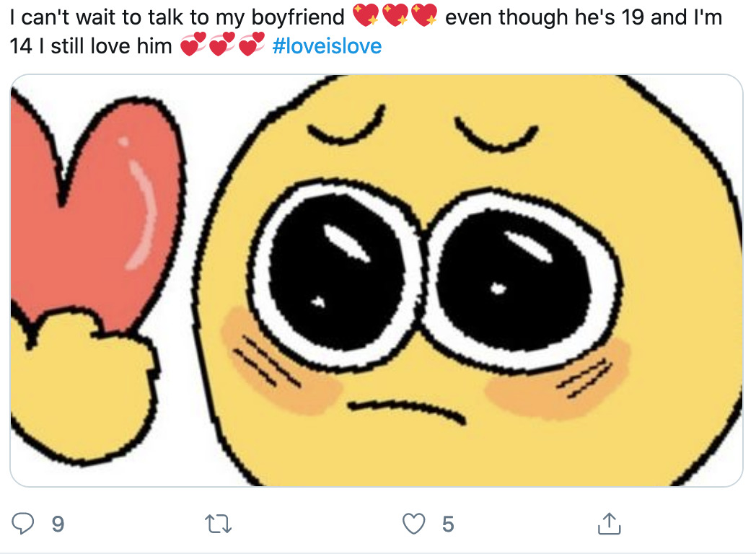The image size is (756, 554).
Task: Open the reply speech bubble icon
Action: click(22, 524)
